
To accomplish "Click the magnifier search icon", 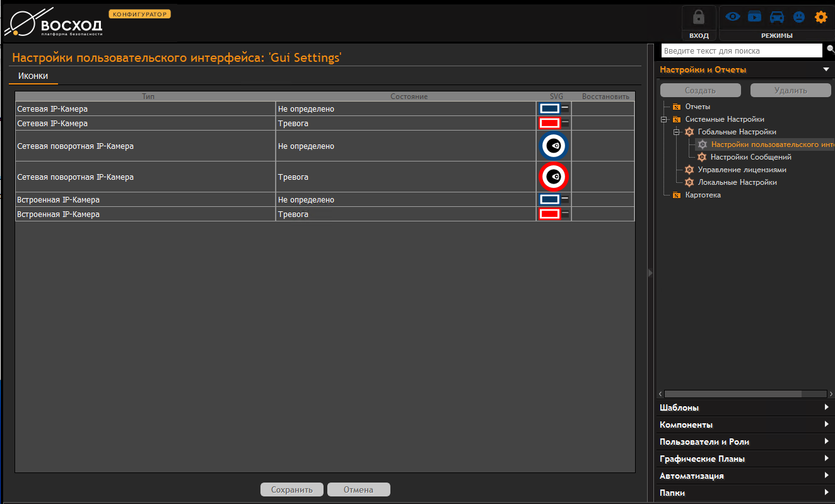I will pyautogui.click(x=830, y=50).
